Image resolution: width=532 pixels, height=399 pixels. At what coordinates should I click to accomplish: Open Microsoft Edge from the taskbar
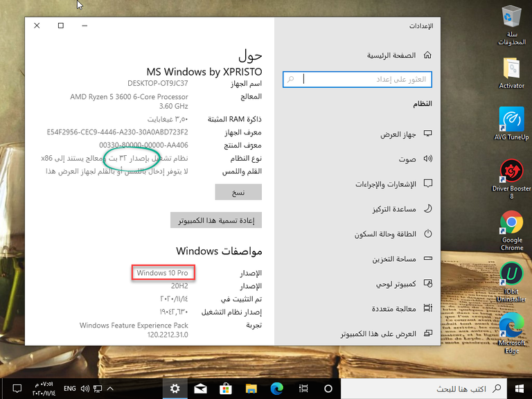pyautogui.click(x=277, y=389)
